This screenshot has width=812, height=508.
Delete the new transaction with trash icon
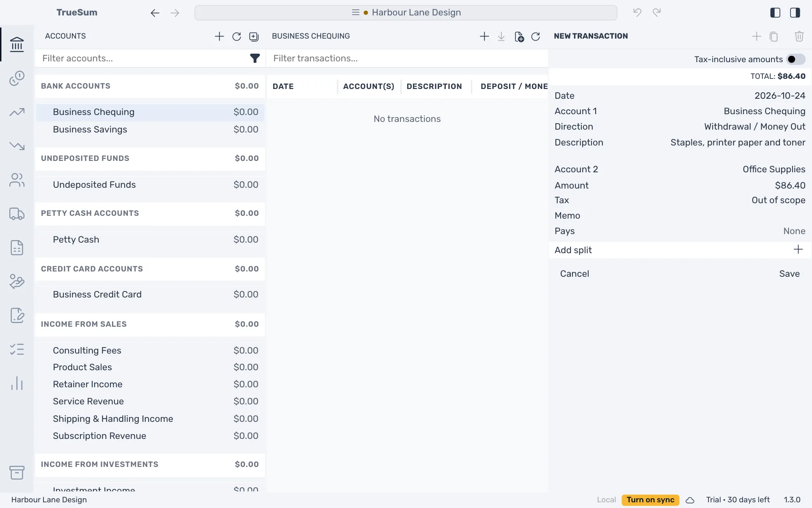[799, 37]
